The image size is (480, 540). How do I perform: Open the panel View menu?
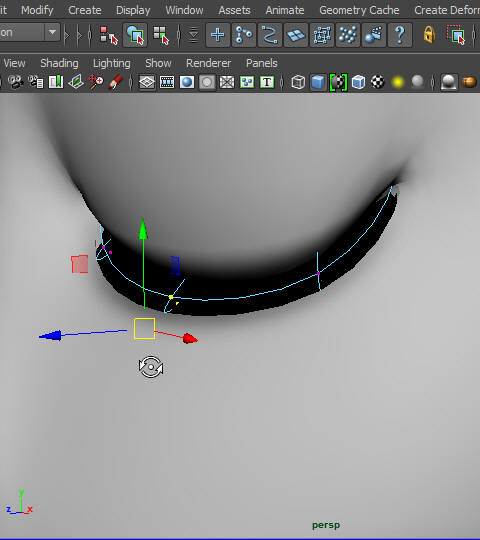(14, 63)
